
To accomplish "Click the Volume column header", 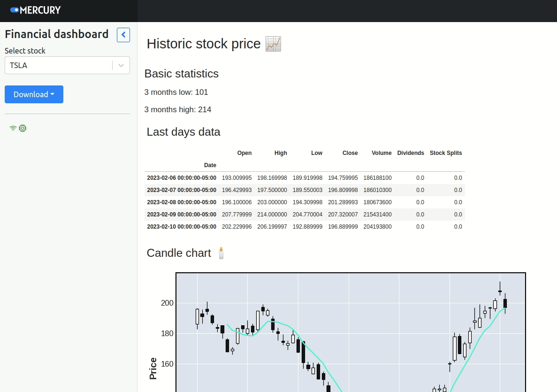I will click(x=382, y=153).
